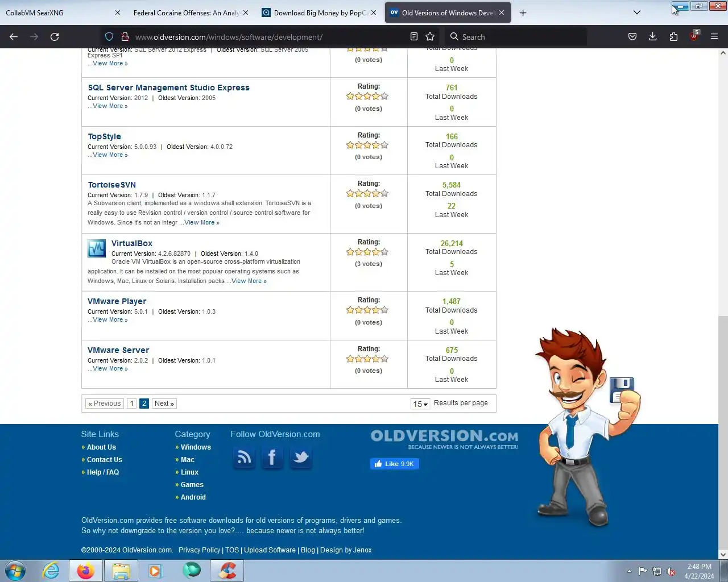Click View More under VMware Server
The image size is (728, 582).
pos(110,368)
